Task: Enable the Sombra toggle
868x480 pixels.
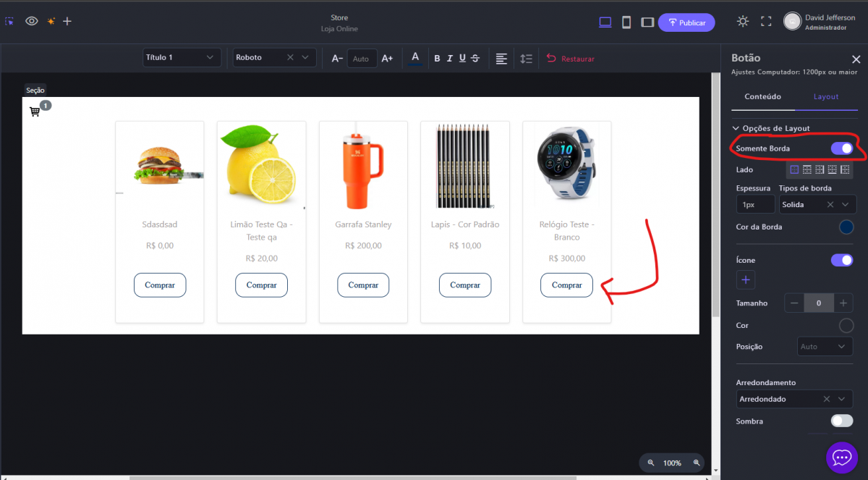Action: click(841, 421)
